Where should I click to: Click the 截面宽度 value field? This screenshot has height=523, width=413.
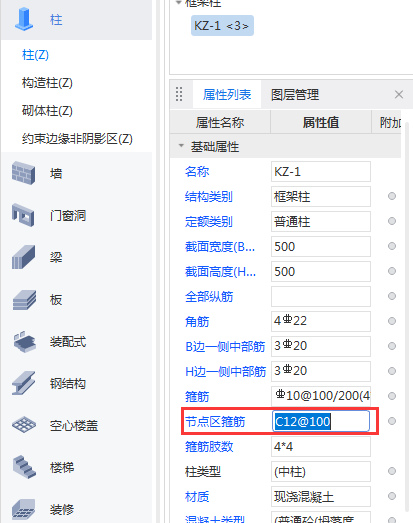[321, 246]
